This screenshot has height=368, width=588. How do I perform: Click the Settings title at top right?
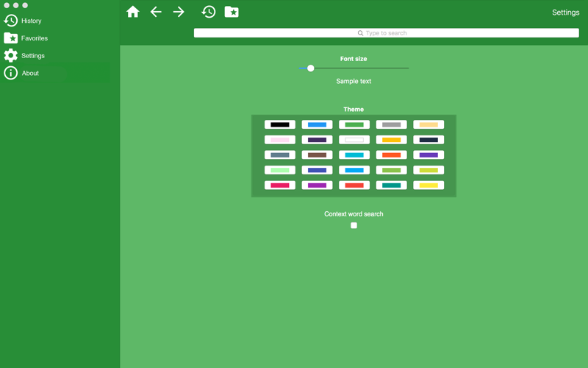click(565, 13)
